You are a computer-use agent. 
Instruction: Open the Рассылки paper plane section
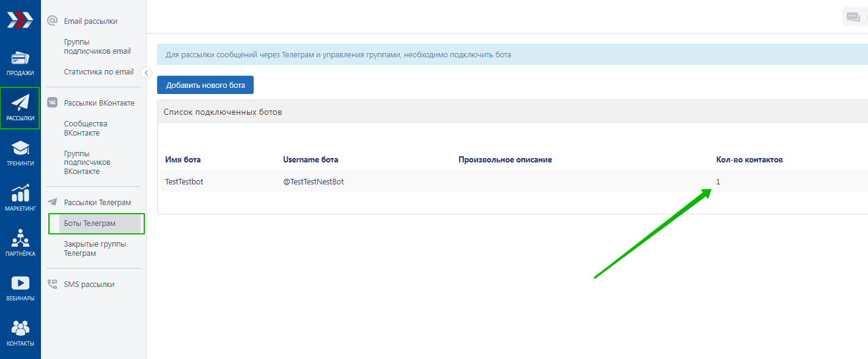pyautogui.click(x=20, y=108)
